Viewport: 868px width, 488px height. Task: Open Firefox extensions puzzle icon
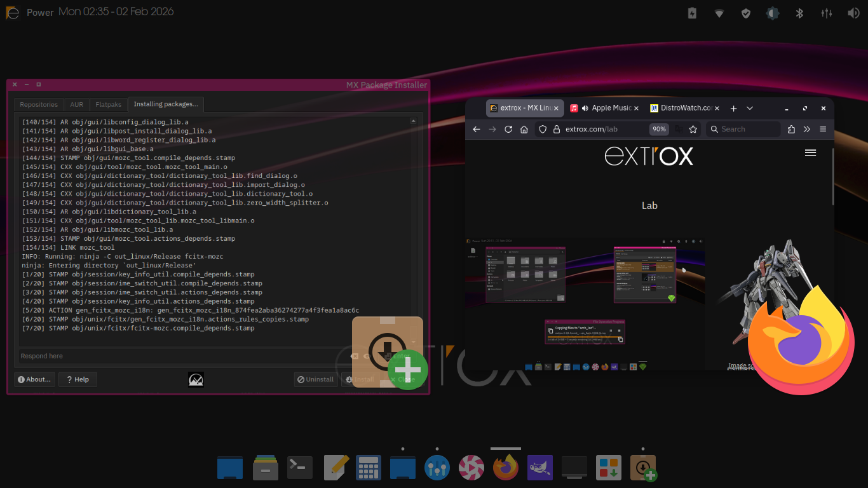tap(791, 129)
